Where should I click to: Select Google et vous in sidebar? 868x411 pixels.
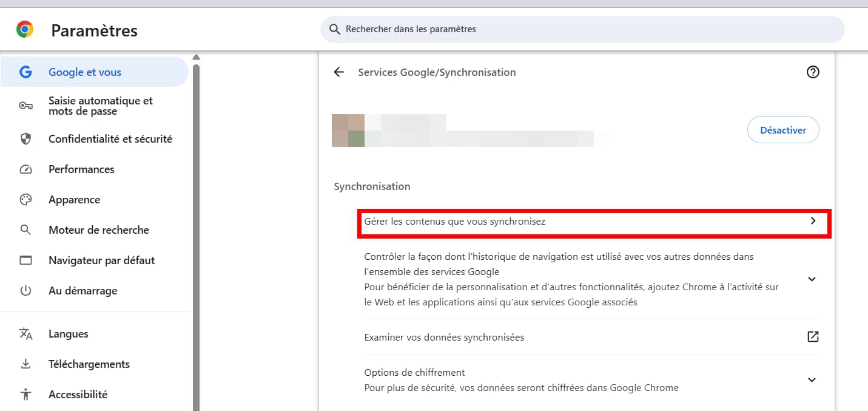coord(85,72)
